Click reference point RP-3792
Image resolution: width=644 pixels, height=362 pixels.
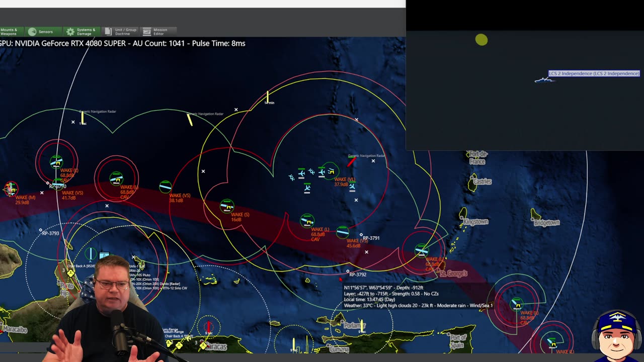click(x=348, y=271)
